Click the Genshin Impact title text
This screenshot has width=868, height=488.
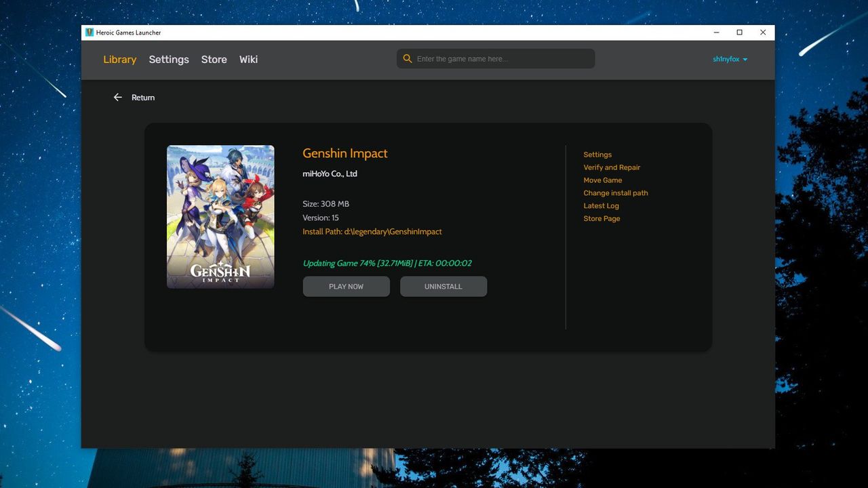345,154
